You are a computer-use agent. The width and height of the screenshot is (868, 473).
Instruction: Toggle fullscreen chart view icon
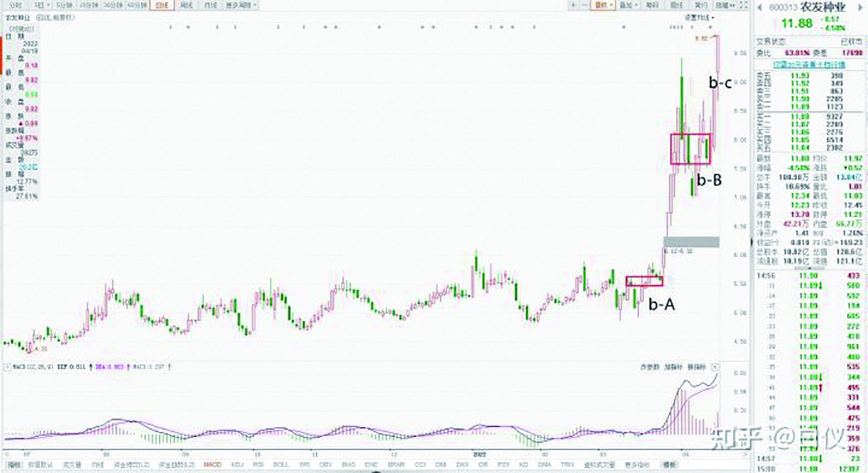coord(744,5)
